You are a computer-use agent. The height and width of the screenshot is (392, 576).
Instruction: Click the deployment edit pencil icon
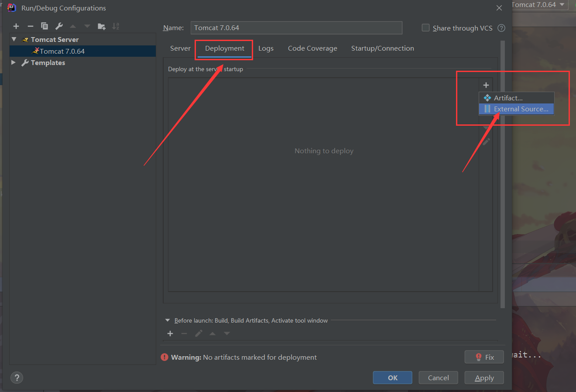coord(486,141)
